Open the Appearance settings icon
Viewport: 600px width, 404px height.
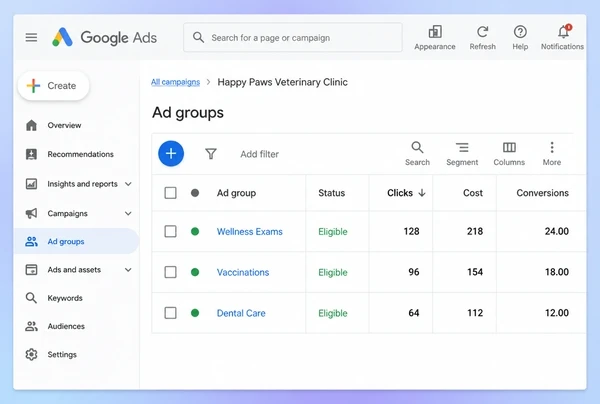435,32
